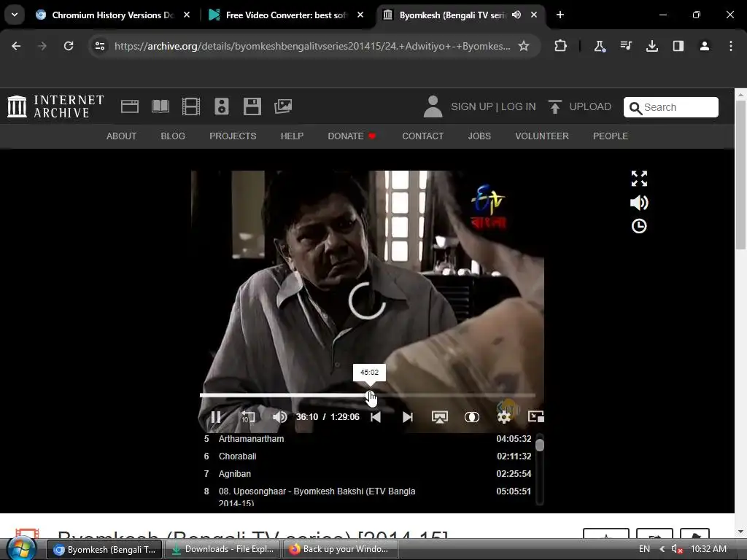
Task: Open LOG IN link
Action: (x=519, y=106)
